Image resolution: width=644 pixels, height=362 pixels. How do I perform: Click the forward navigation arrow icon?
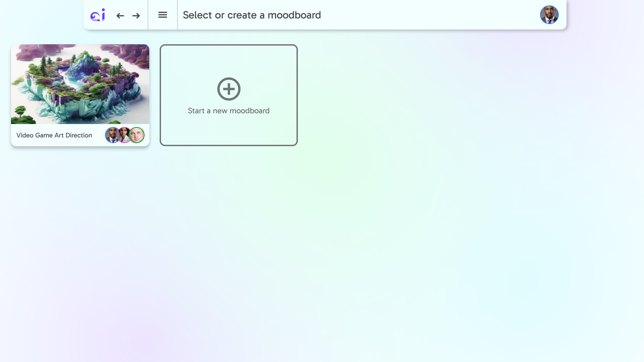tap(136, 15)
